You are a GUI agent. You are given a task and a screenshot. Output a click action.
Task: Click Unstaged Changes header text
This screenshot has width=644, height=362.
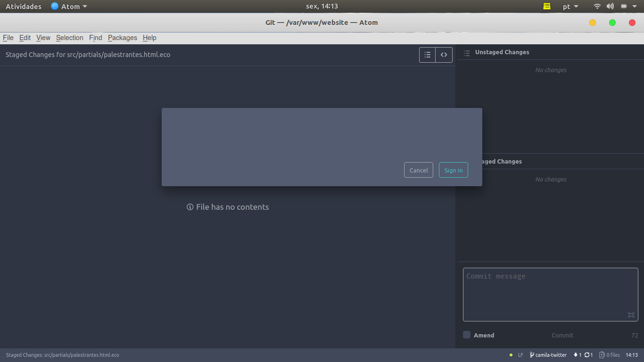coord(502,52)
